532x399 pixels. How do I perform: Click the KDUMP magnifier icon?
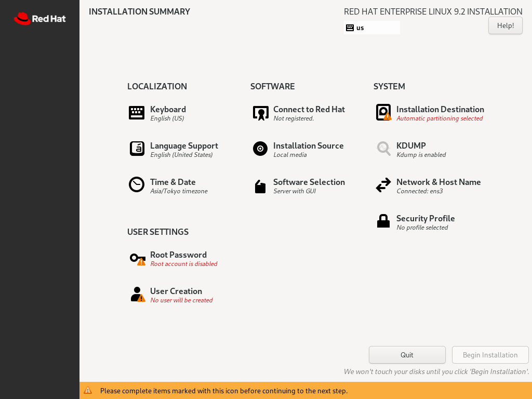(383, 149)
